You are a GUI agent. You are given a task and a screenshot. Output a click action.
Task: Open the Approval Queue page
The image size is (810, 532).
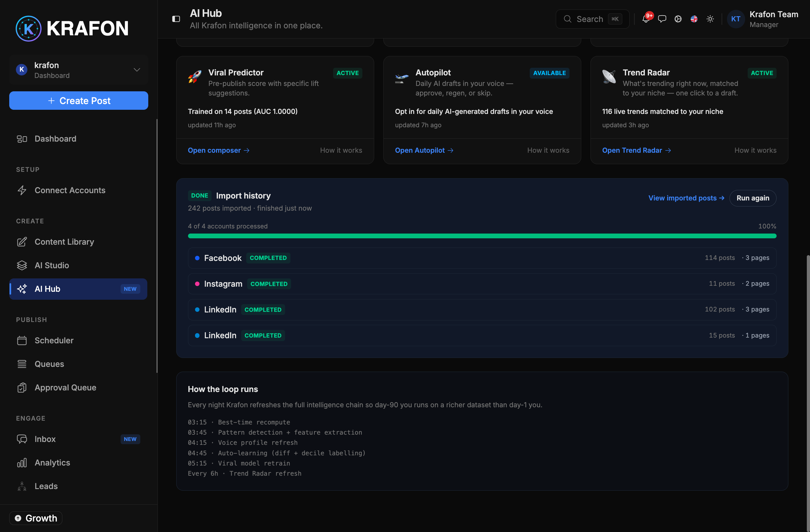78,388
